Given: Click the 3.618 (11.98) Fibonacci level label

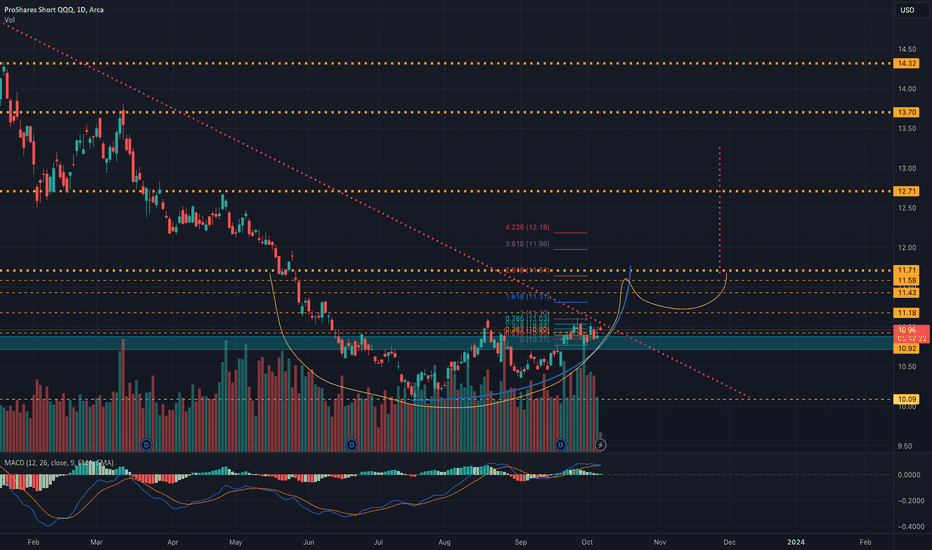Looking at the screenshot, I should click(527, 244).
